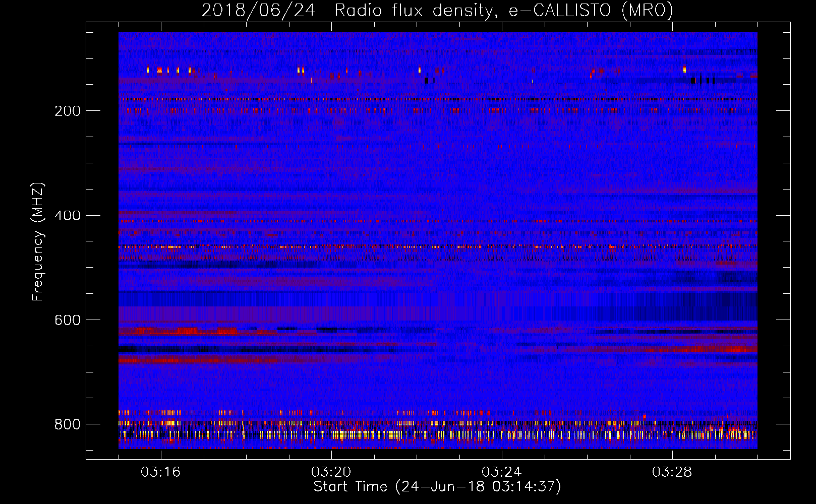
Task: Click the 600 frequency tick label
Action: pyautogui.click(x=67, y=321)
